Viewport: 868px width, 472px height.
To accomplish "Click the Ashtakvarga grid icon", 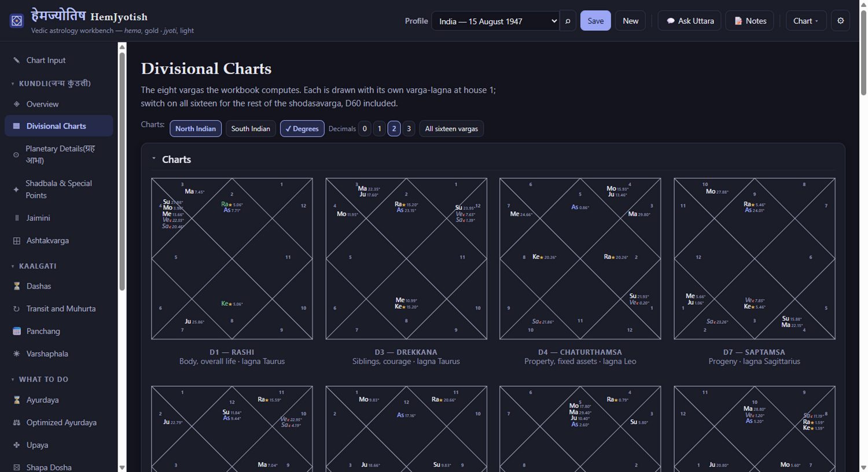I will [x=16, y=241].
